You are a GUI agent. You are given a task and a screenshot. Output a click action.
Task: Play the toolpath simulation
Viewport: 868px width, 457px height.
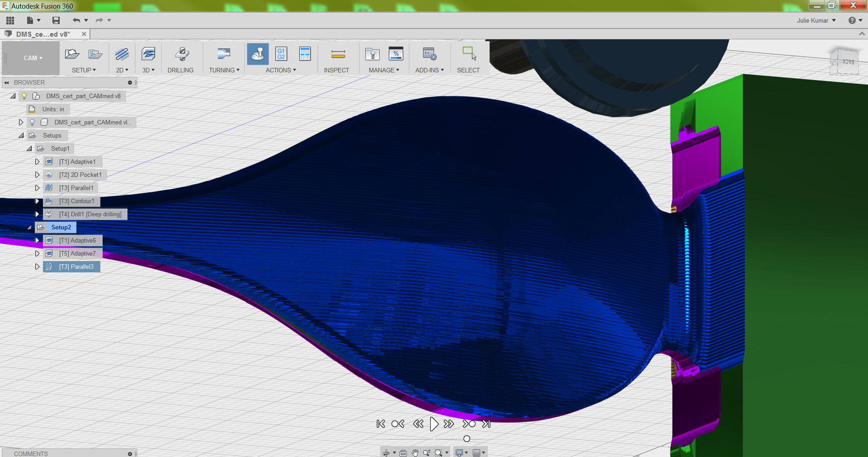click(x=434, y=424)
